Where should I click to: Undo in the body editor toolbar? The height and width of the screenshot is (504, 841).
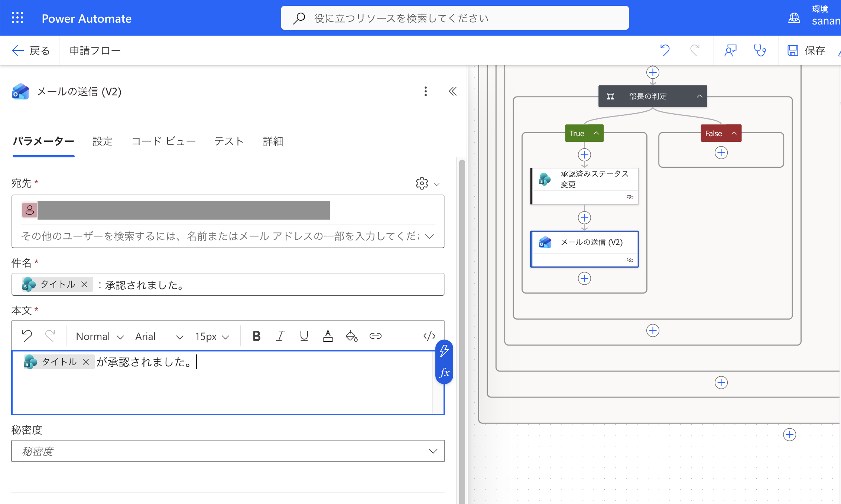27,336
